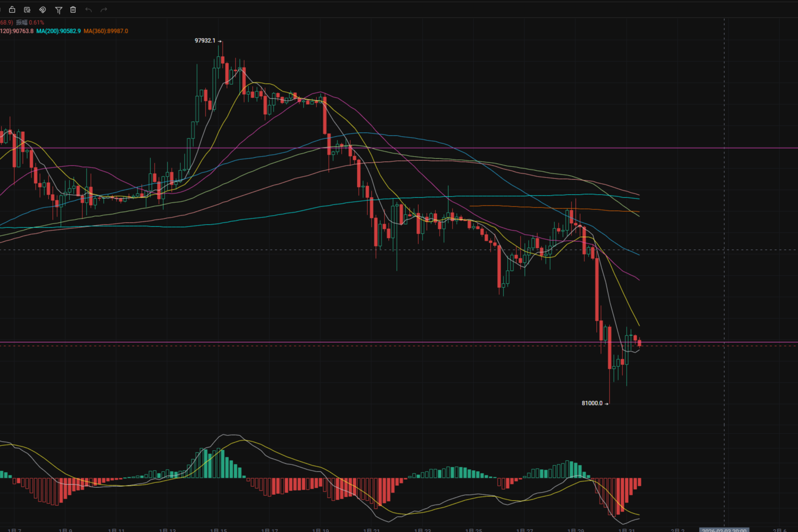This screenshot has height=532, width=798.
Task: Expand the low price label 81000.0
Action: [592, 403]
